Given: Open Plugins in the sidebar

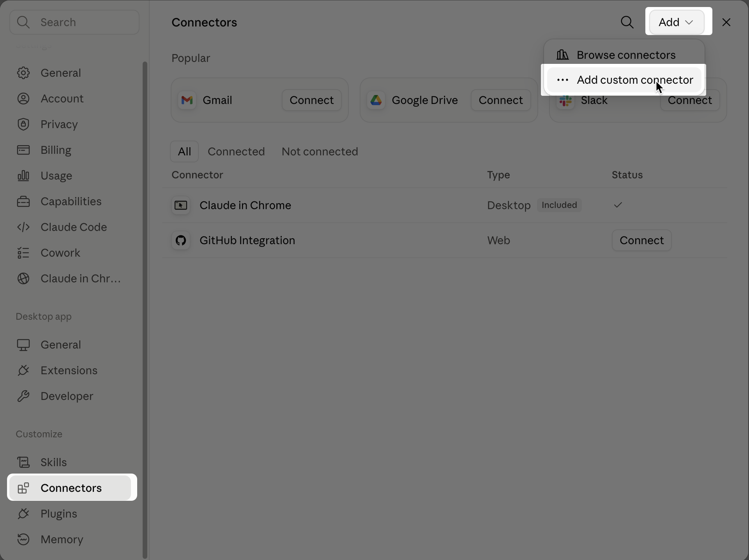Looking at the screenshot, I should click(69, 514).
